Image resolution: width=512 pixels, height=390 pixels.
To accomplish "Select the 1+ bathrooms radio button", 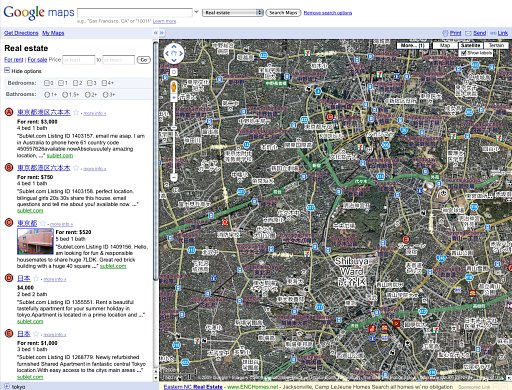I will click(x=47, y=95).
